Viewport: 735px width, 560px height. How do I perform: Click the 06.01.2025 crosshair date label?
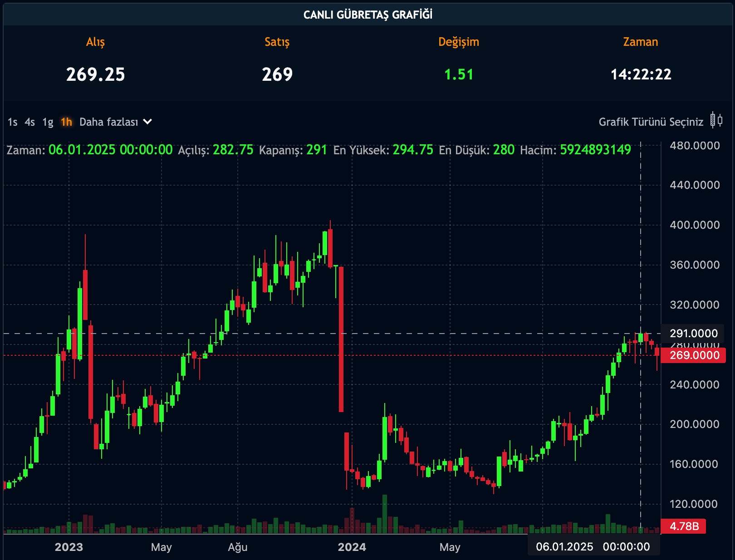coord(593,546)
